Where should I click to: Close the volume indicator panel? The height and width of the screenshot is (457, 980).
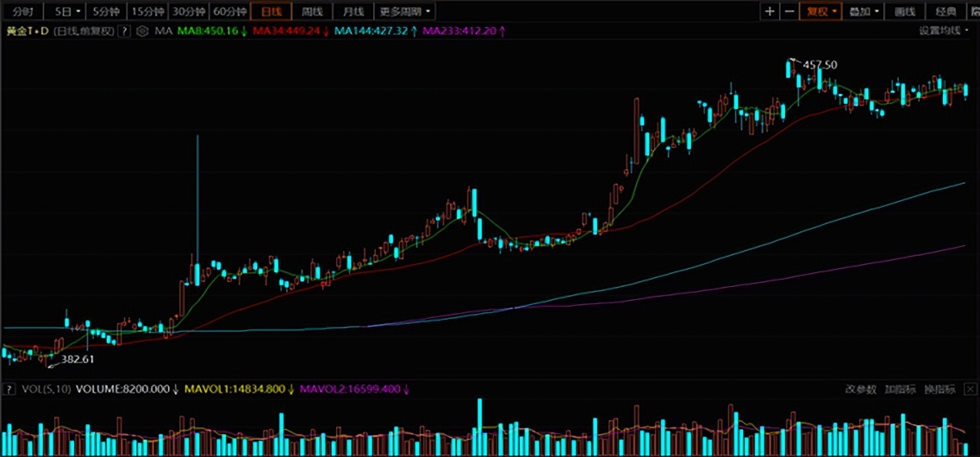[x=970, y=389]
